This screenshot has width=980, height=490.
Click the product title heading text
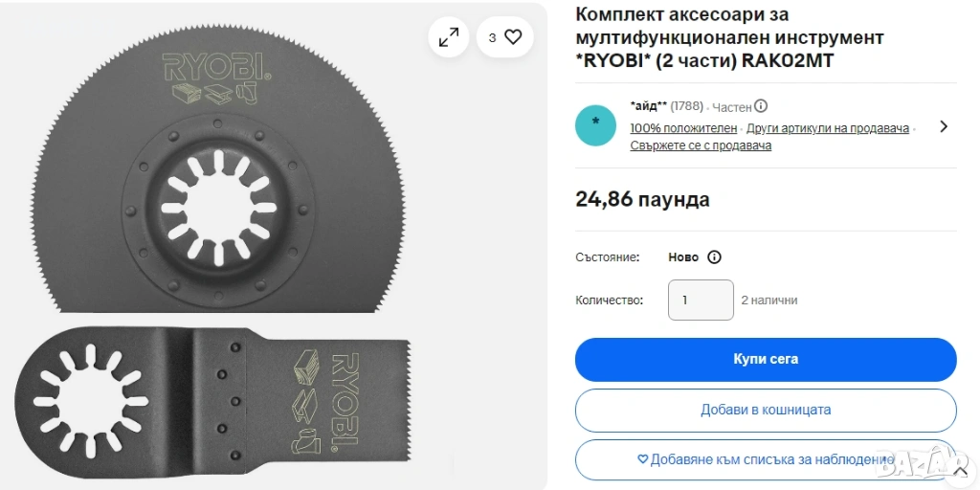click(729, 37)
